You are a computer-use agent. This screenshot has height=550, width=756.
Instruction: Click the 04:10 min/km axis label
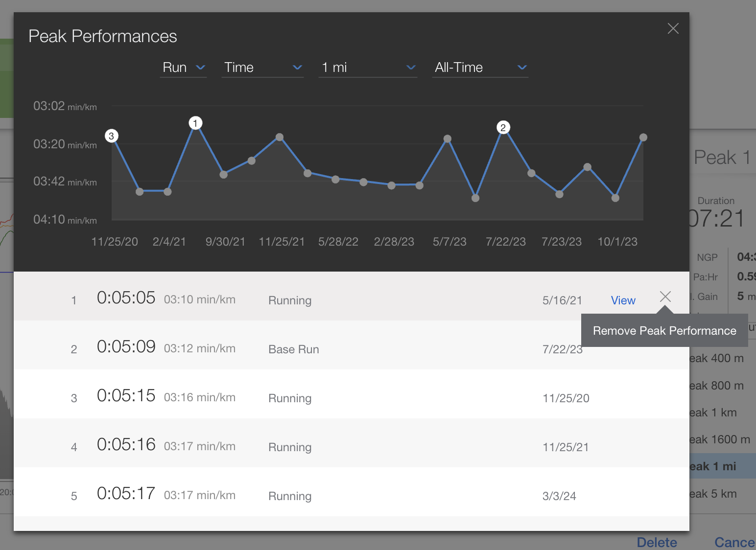pos(65,220)
